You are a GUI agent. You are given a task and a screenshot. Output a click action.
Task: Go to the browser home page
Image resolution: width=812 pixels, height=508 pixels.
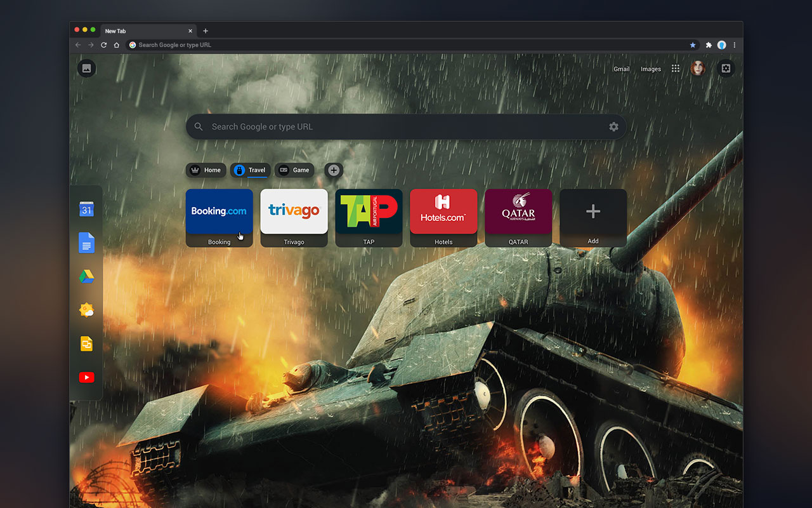pos(117,45)
